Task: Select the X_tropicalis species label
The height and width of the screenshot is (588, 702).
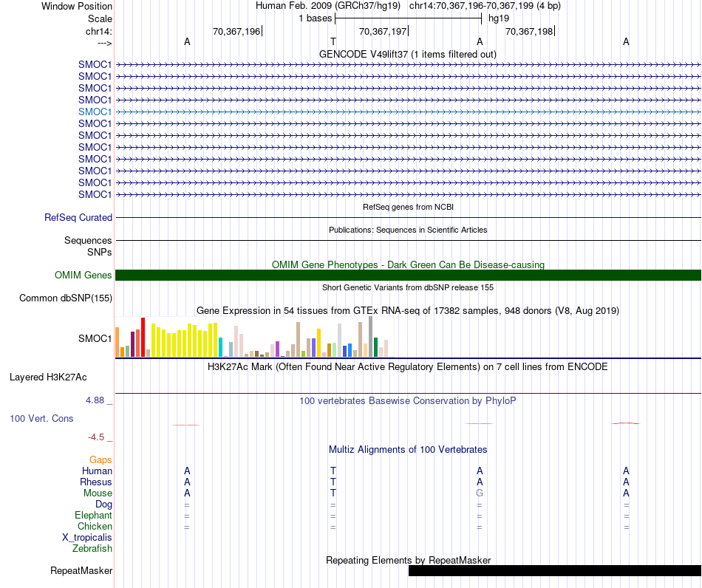Action: click(87, 538)
